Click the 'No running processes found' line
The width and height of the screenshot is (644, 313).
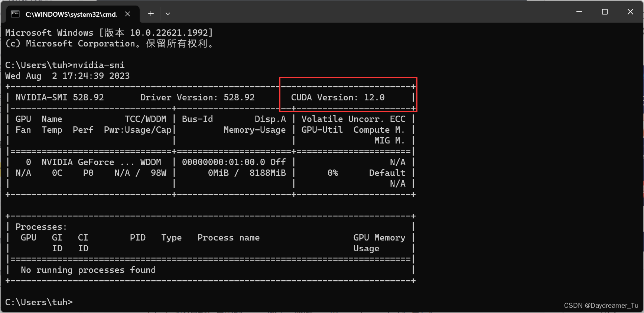click(88, 270)
